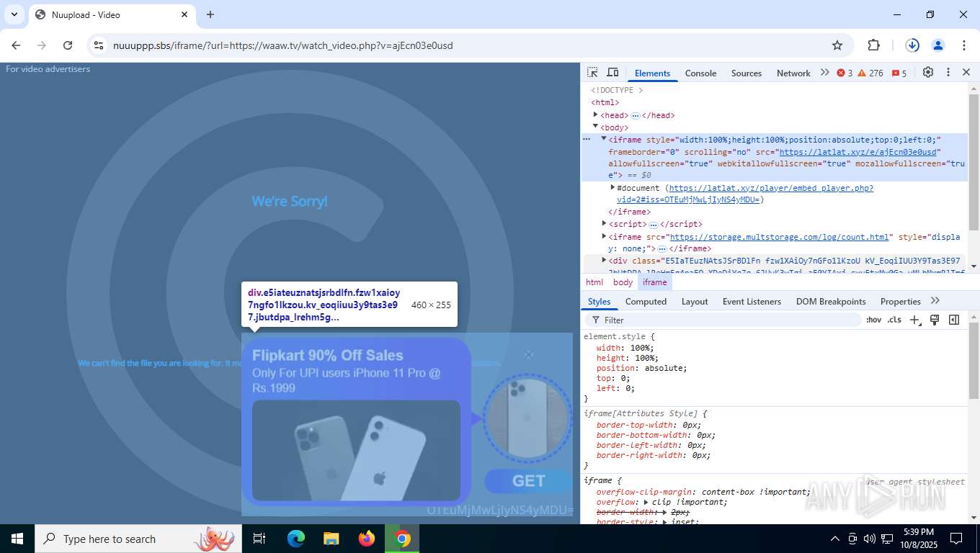Expand the head element node

(596, 114)
